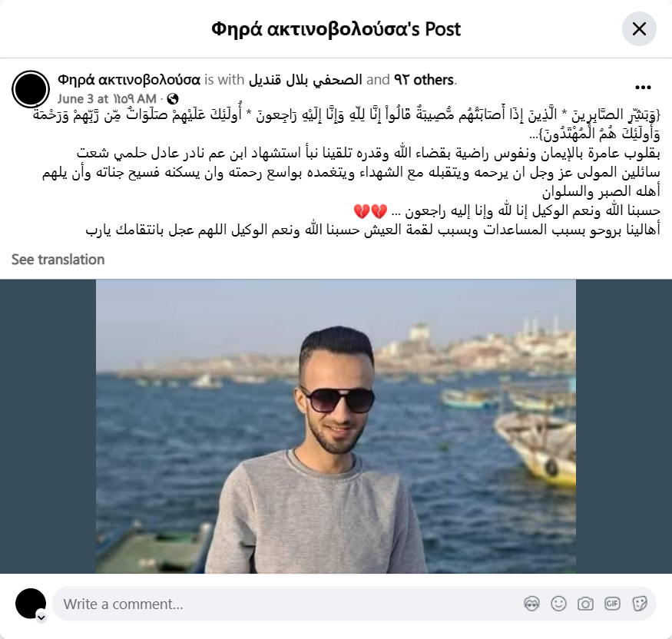Screen dimensions: 672x639
Task: Open the emoji picker smiley icon
Action: pyautogui.click(x=558, y=604)
